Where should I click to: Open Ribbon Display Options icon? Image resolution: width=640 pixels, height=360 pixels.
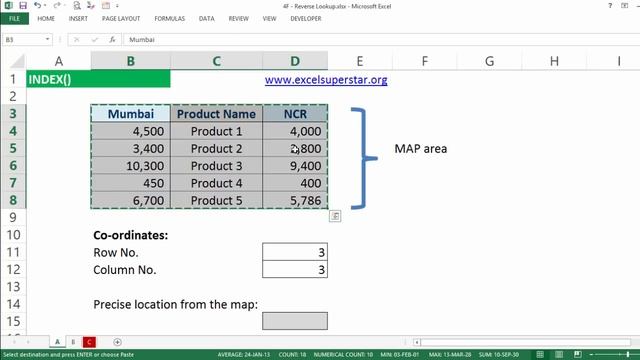click(624, 6)
